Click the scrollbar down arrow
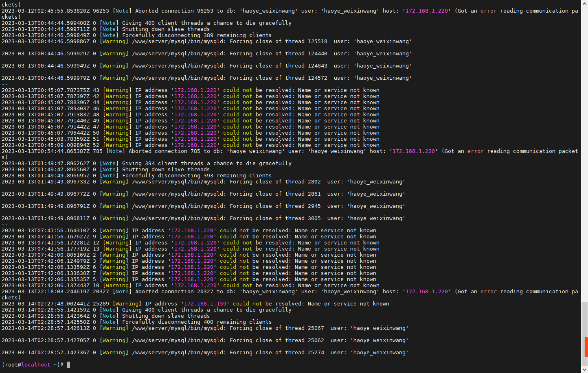 [584, 370]
